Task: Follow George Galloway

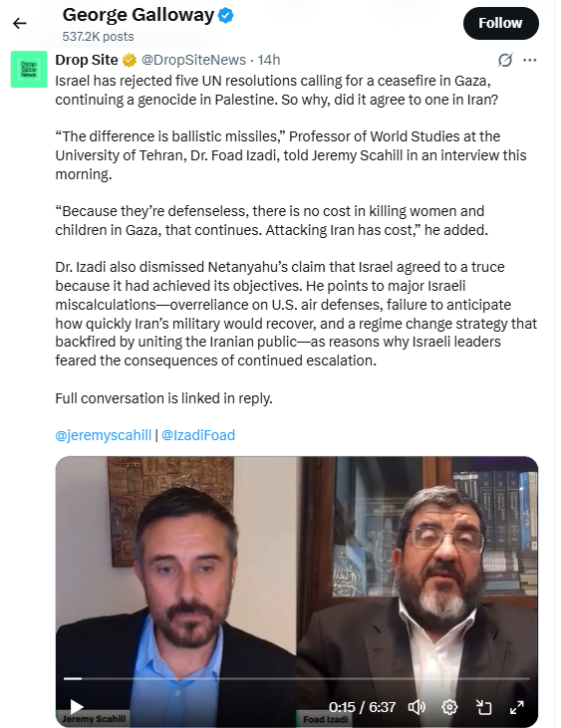Action: coord(500,23)
